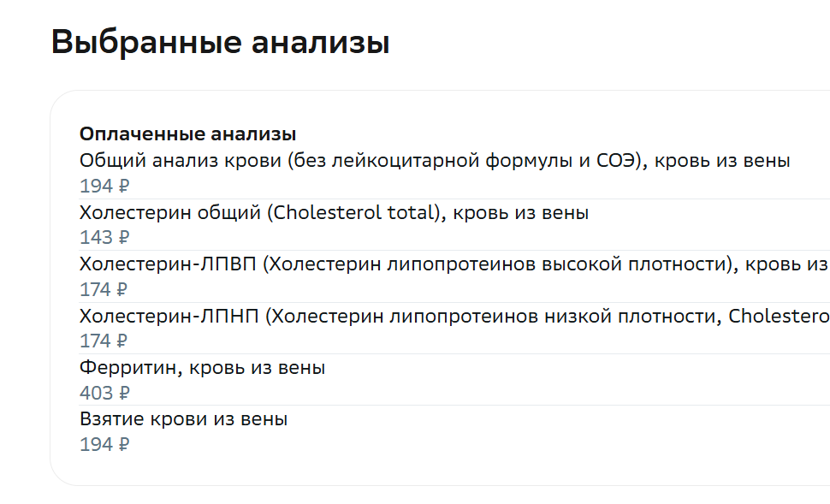
Task: Click 'липопротеинов низкой плотности' text
Action: [554, 316]
